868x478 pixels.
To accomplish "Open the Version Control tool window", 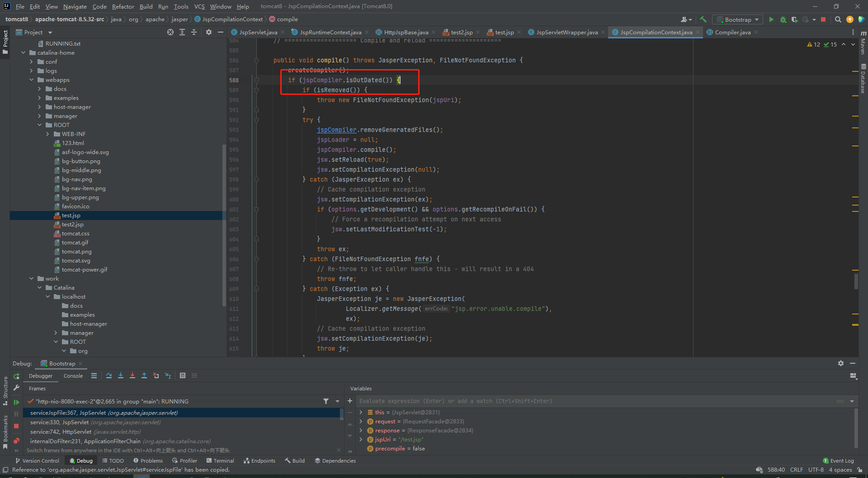I will click(37, 461).
